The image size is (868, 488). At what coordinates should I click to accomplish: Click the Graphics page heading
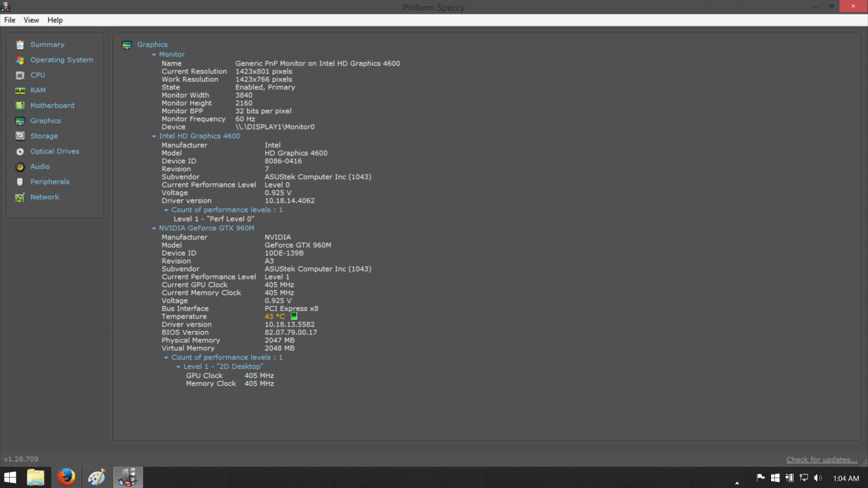coord(152,45)
